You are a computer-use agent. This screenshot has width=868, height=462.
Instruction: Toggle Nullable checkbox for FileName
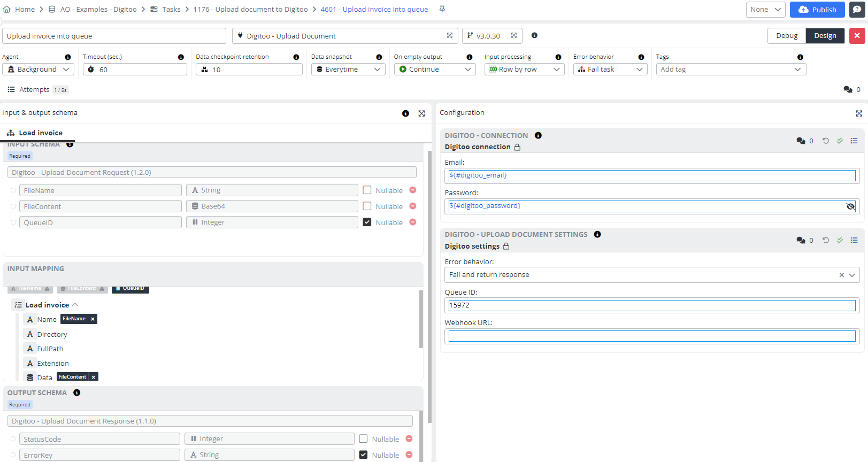pos(367,190)
